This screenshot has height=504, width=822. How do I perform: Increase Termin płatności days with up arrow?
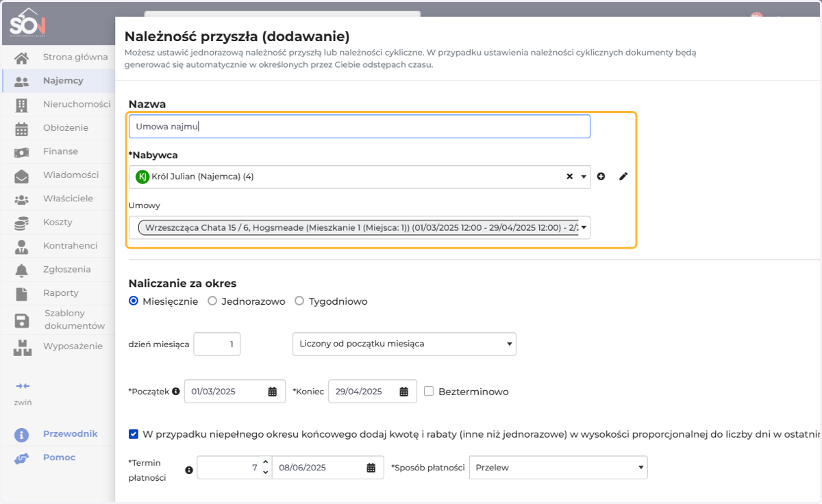pos(266,463)
